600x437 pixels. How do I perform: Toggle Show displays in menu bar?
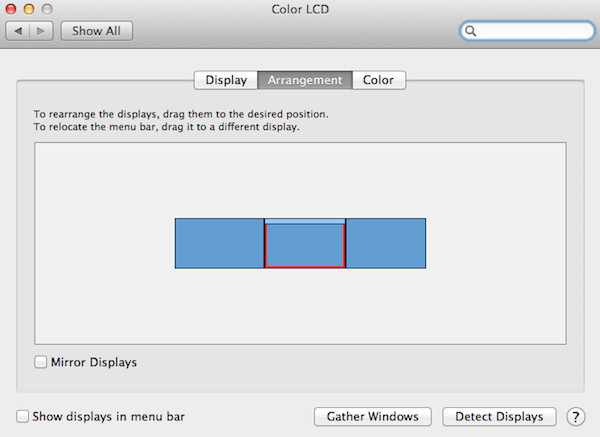(23, 416)
